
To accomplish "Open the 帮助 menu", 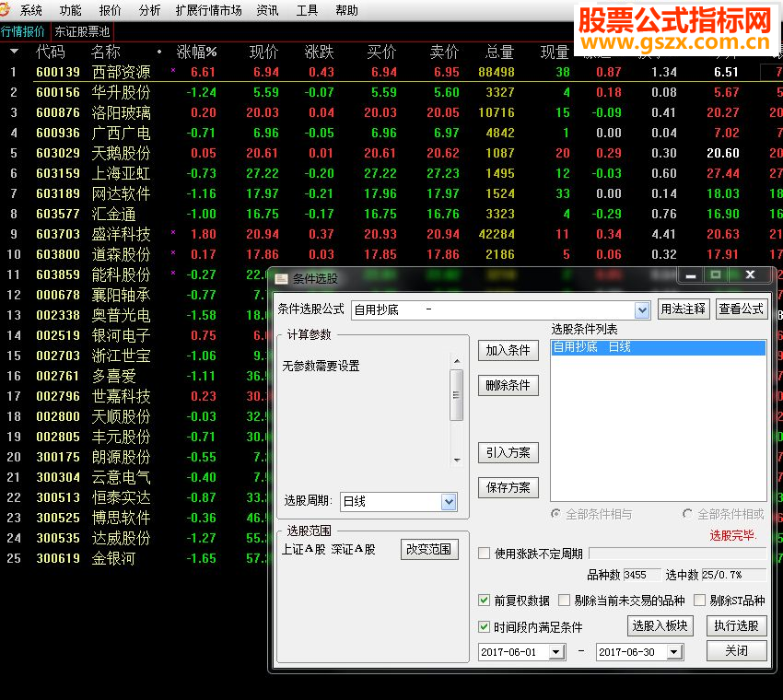I will pyautogui.click(x=346, y=10).
